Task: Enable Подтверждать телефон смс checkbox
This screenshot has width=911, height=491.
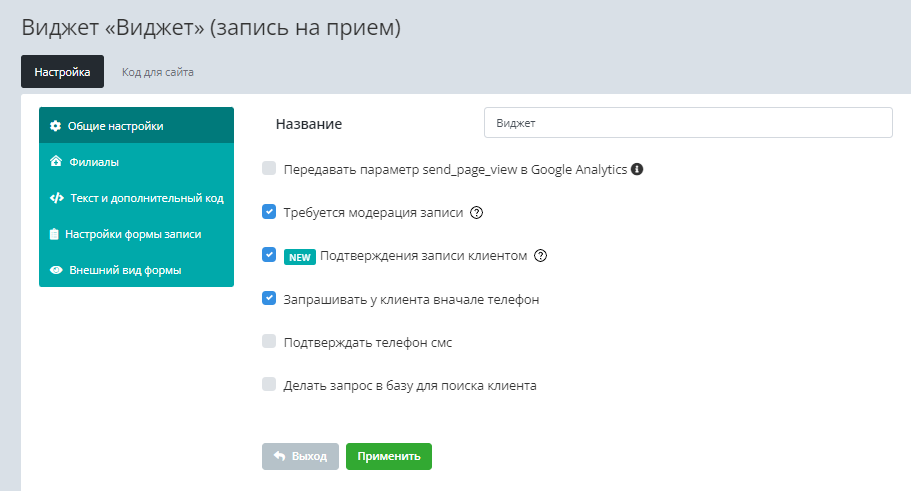Action: click(269, 341)
